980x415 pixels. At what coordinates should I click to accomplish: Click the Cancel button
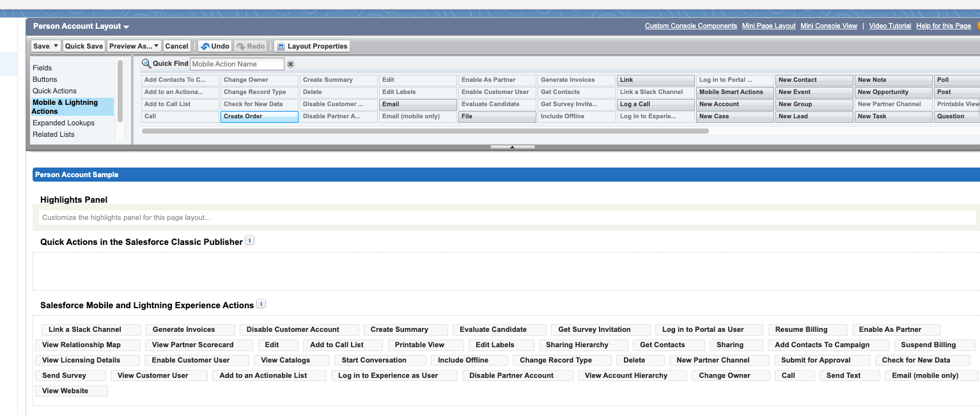pos(176,46)
